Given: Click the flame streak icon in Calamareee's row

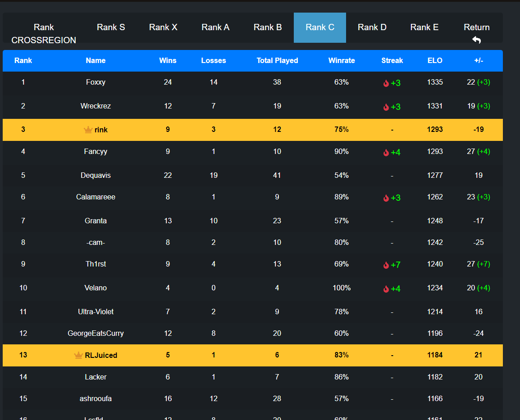Looking at the screenshot, I should [x=386, y=198].
